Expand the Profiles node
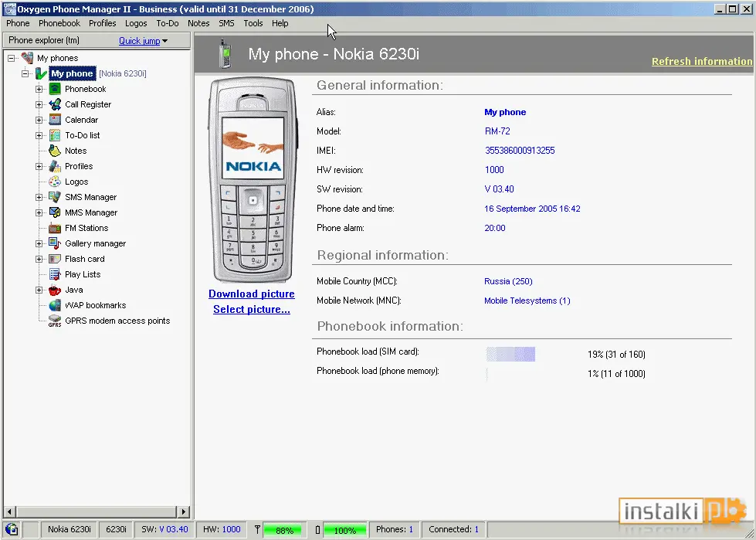 (39, 166)
